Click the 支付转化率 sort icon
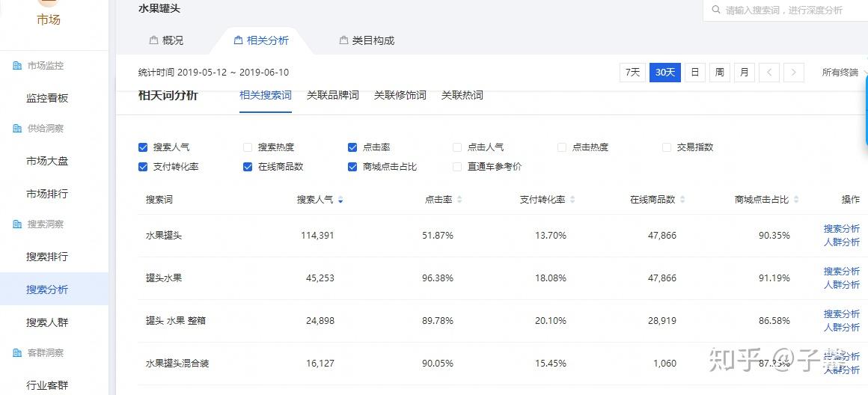Screen dimensions: 868x395 572,200
